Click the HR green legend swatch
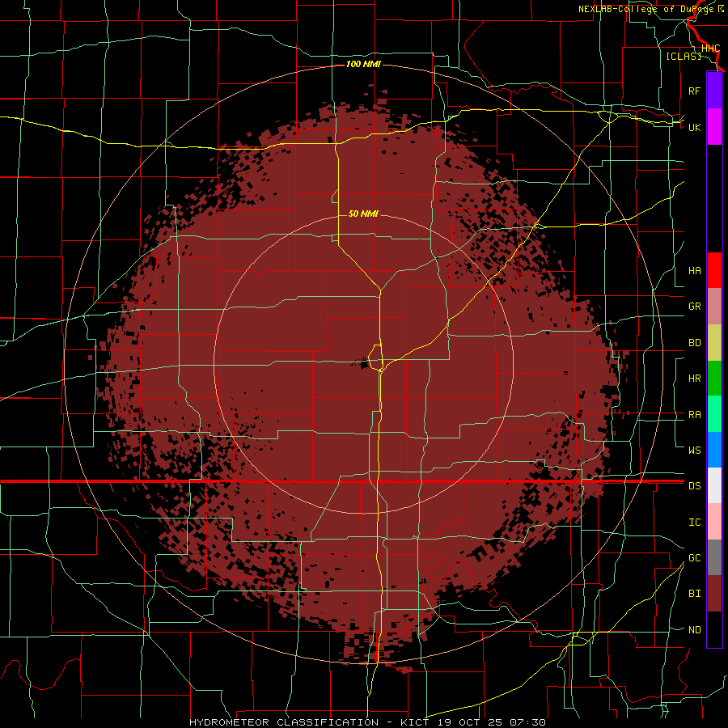Viewport: 728px width, 728px height. click(714, 379)
